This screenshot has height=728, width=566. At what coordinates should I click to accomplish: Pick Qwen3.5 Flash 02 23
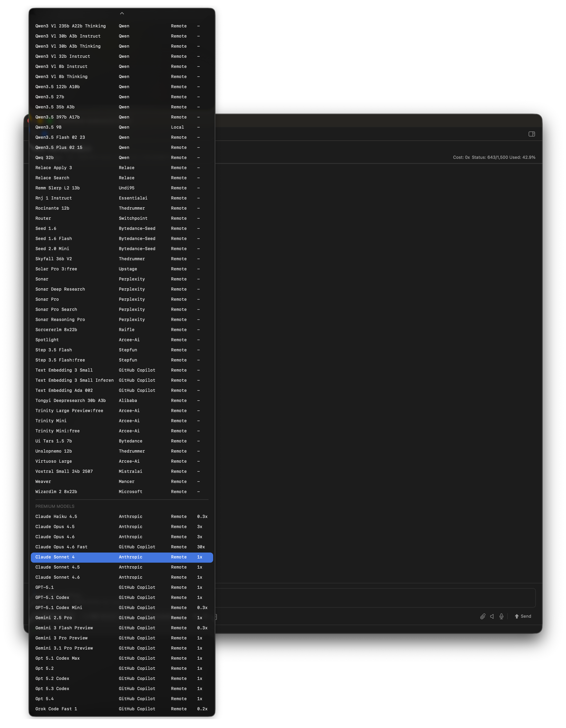tap(122, 137)
